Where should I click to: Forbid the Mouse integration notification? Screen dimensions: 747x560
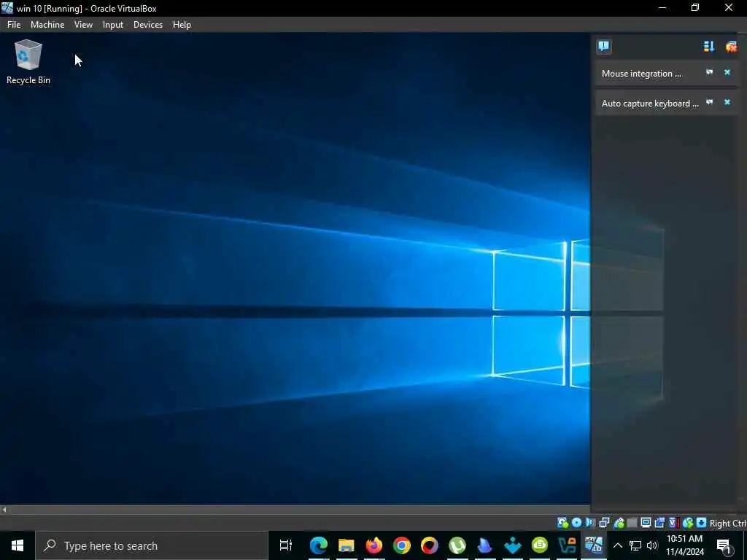pyautogui.click(x=709, y=72)
